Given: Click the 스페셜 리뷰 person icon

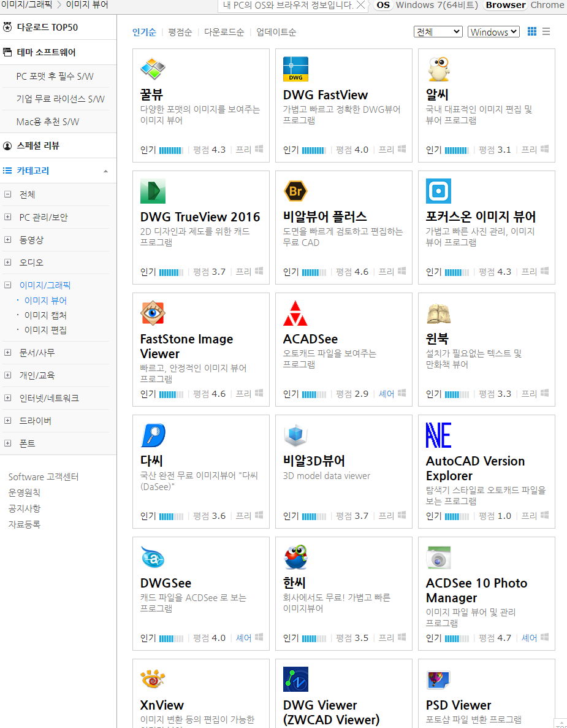Looking at the screenshot, I should click(x=7, y=146).
